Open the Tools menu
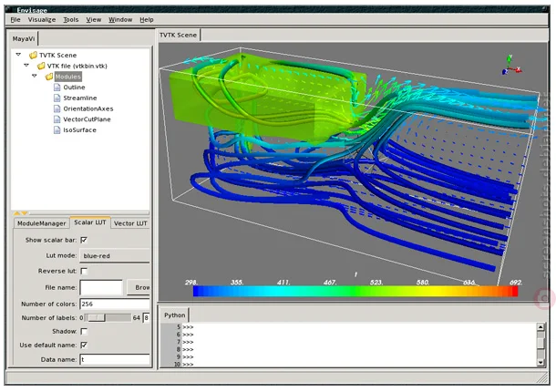This screenshot has height=392, width=556. pyautogui.click(x=71, y=20)
